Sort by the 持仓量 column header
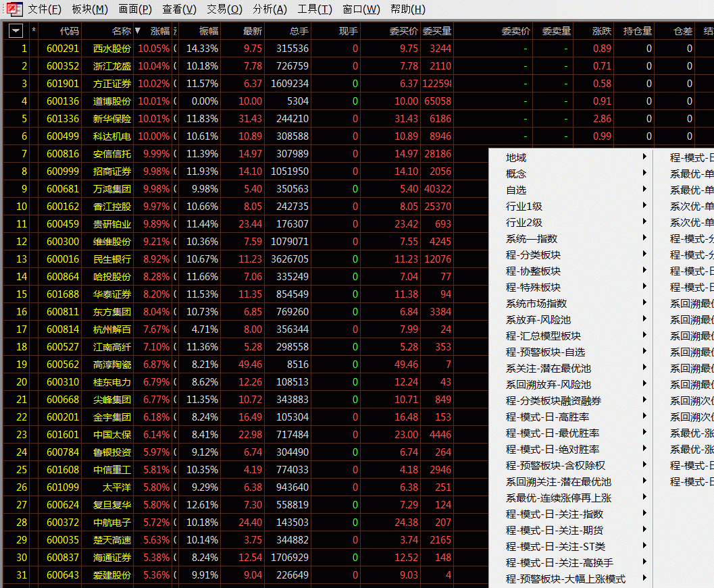 [x=638, y=31]
